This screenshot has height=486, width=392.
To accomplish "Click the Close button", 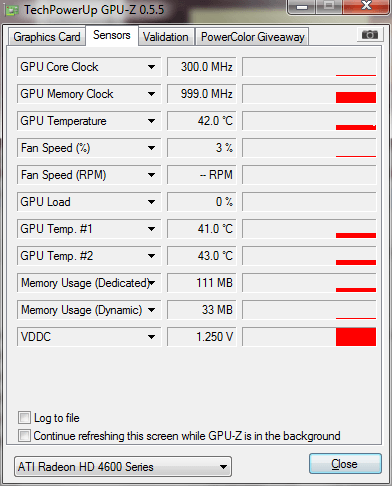I will click(x=345, y=464).
